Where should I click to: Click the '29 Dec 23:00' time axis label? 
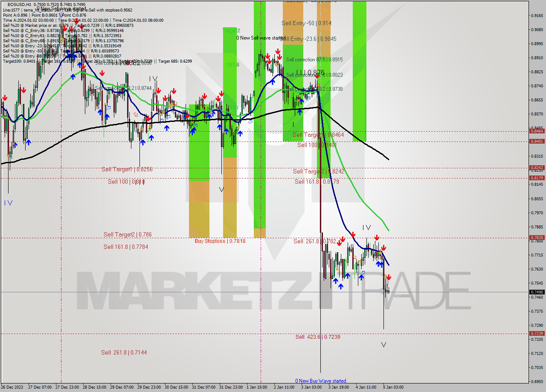(x=149, y=387)
